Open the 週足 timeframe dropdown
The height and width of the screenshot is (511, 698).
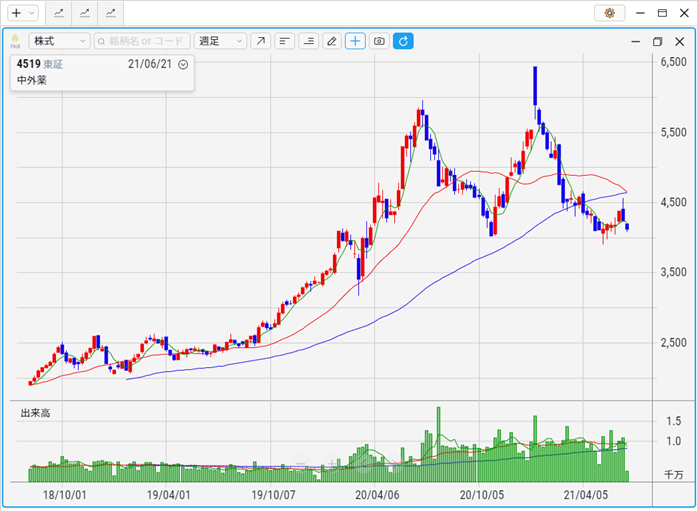click(220, 41)
